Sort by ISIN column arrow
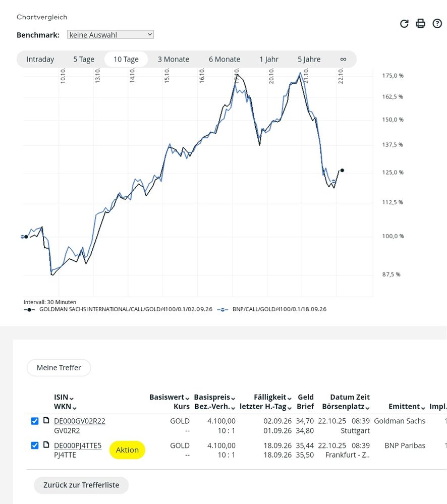The width and height of the screenshot is (447, 504). tap(71, 399)
